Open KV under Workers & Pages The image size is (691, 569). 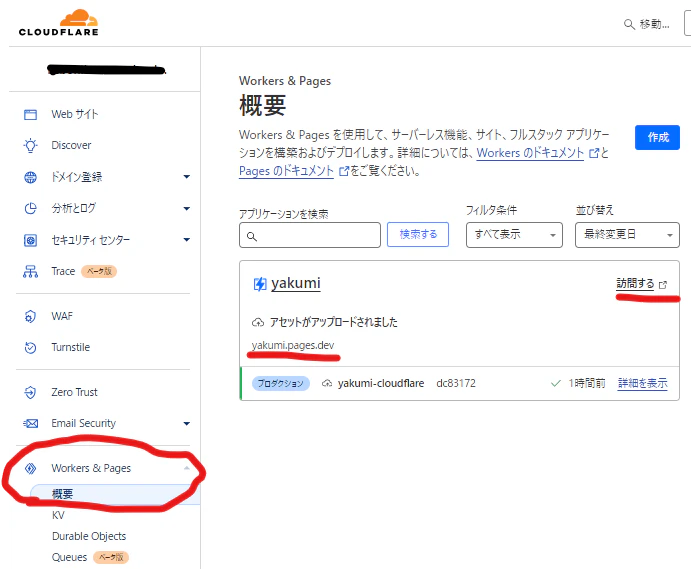[58, 515]
